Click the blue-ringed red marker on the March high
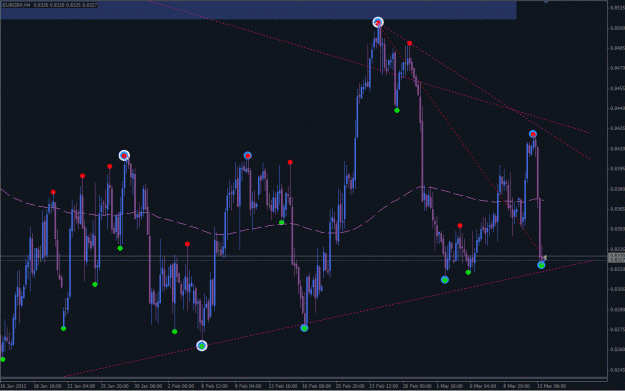Screen dimensions: 625x391 click(x=533, y=134)
